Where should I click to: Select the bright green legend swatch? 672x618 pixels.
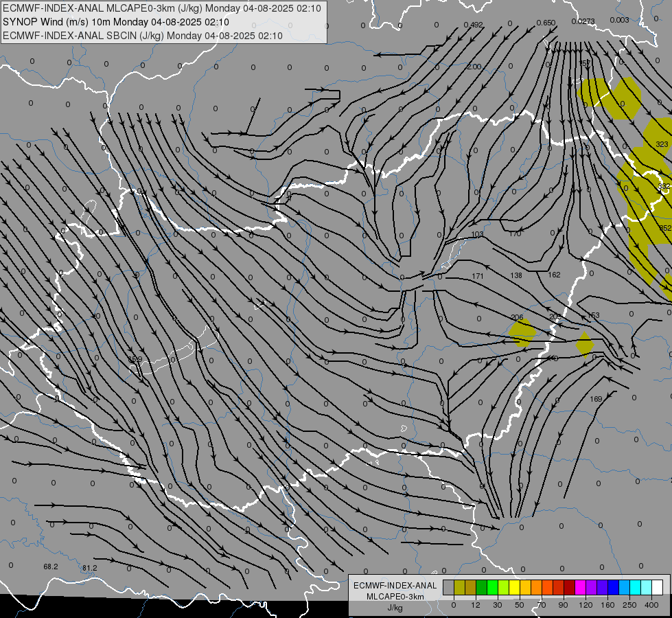point(492,588)
